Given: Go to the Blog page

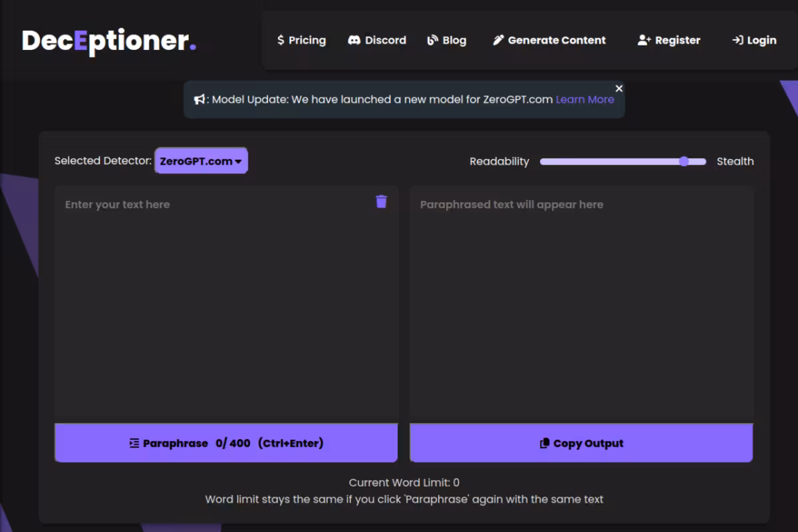Looking at the screenshot, I should click(446, 40).
